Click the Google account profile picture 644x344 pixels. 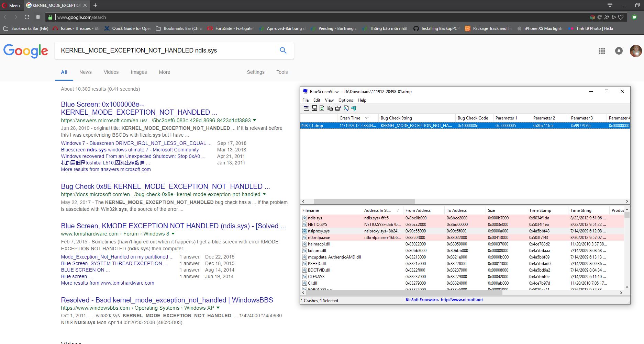tap(636, 51)
